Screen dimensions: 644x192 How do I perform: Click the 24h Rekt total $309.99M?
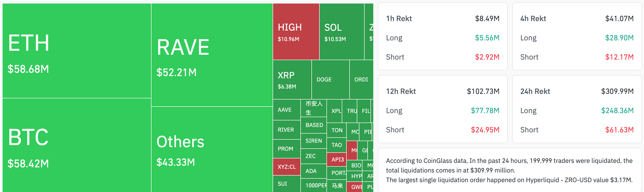tap(617, 91)
